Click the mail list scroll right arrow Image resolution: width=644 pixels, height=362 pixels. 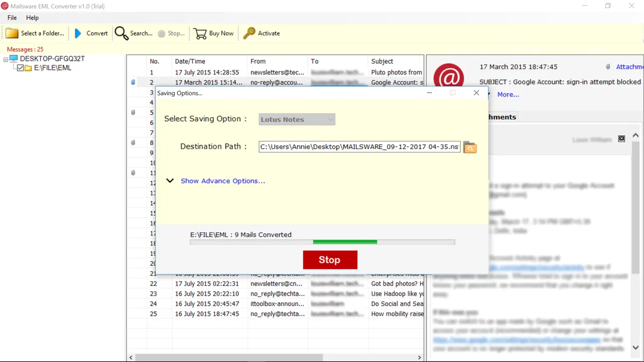[x=420, y=357]
